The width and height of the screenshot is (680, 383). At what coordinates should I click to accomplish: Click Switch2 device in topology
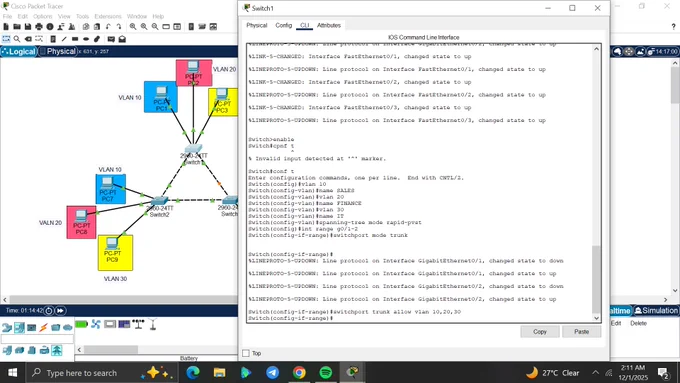coord(159,201)
